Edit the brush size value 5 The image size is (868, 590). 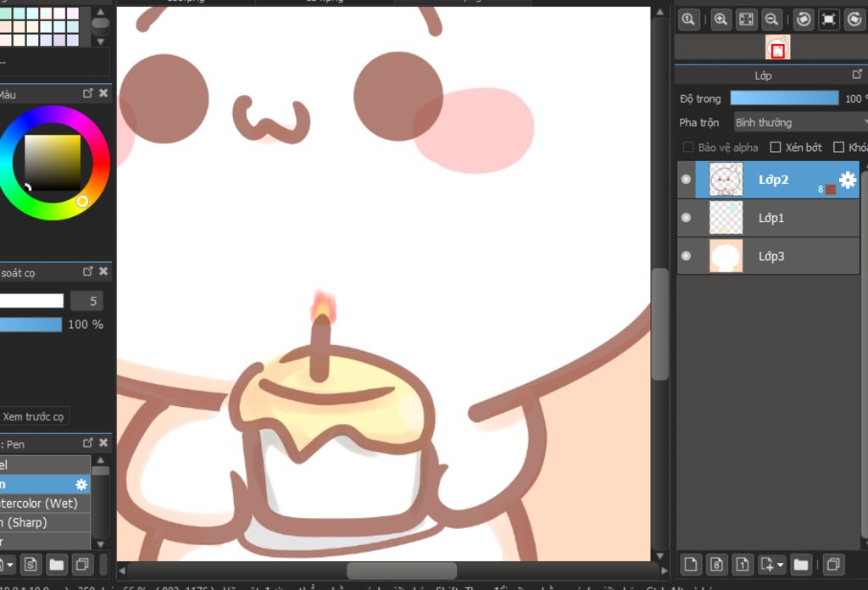(x=87, y=301)
